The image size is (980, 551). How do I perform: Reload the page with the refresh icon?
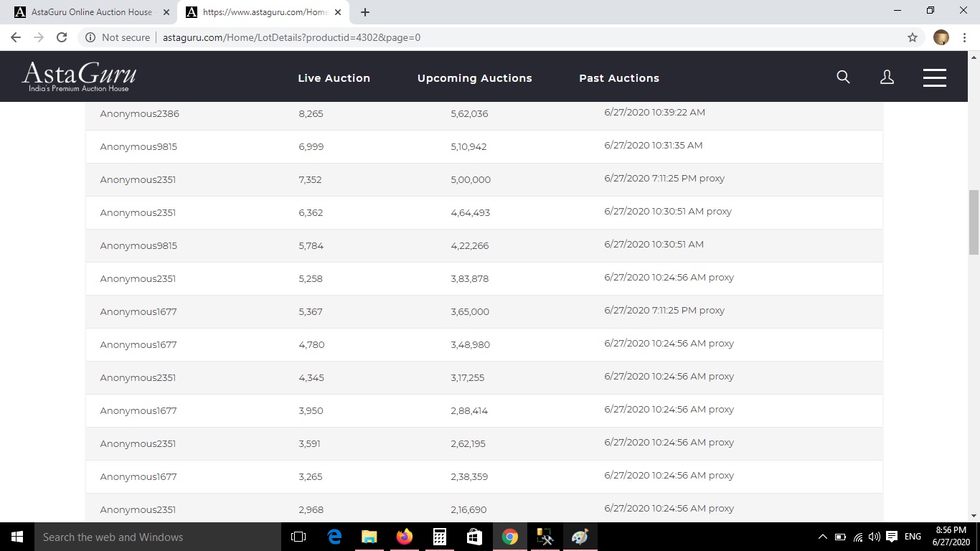(62, 37)
